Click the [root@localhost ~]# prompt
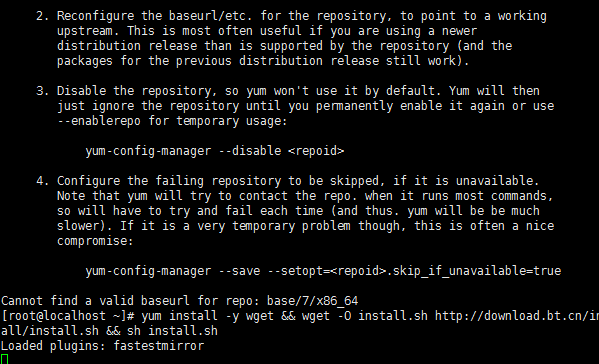The image size is (599, 364). 68,316
